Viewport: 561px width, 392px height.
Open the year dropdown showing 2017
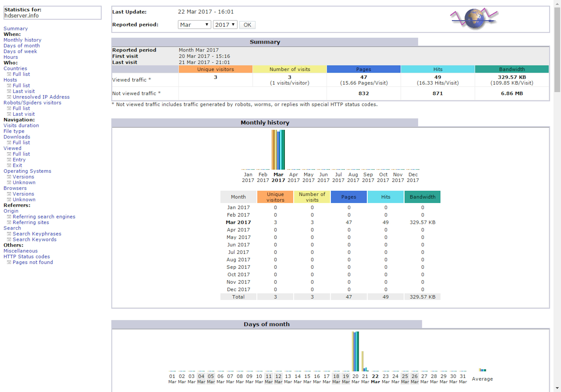225,25
